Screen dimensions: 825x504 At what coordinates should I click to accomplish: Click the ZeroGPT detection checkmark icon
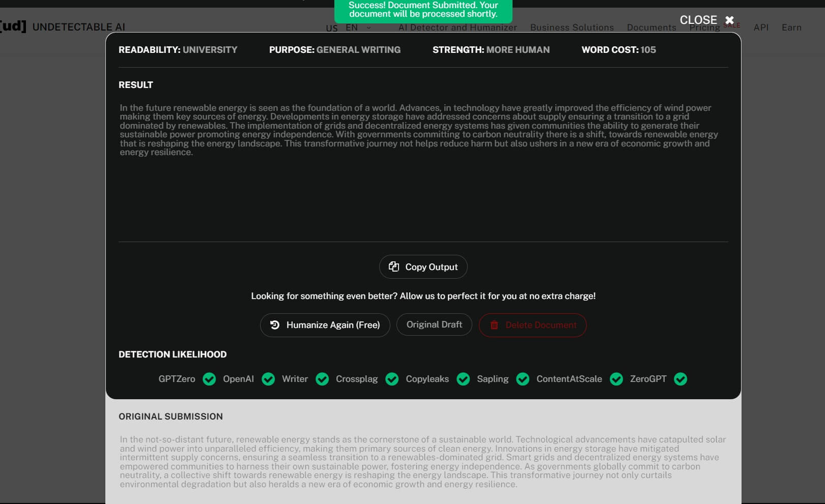coord(680,379)
